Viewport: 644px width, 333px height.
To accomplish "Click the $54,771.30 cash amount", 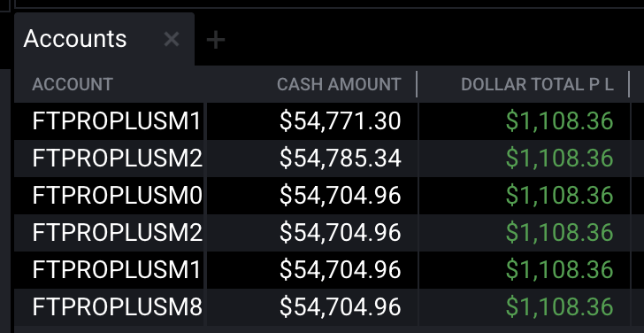I will click(340, 121).
